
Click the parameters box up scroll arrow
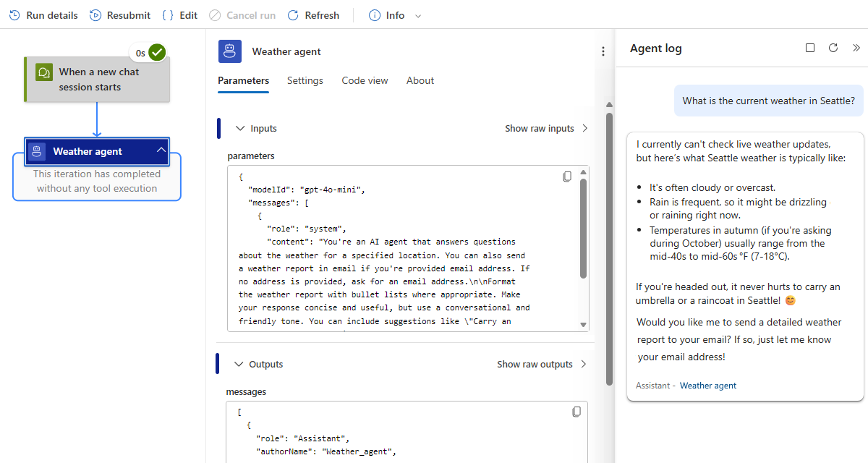tap(584, 171)
